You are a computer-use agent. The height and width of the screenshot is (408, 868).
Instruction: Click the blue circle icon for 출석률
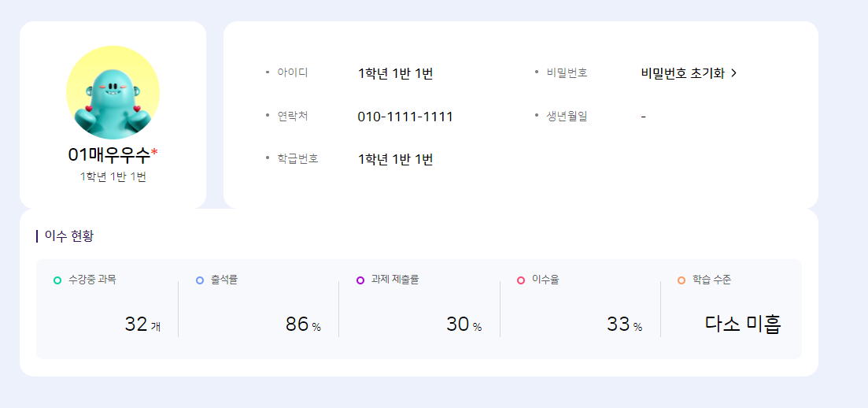pyautogui.click(x=200, y=280)
